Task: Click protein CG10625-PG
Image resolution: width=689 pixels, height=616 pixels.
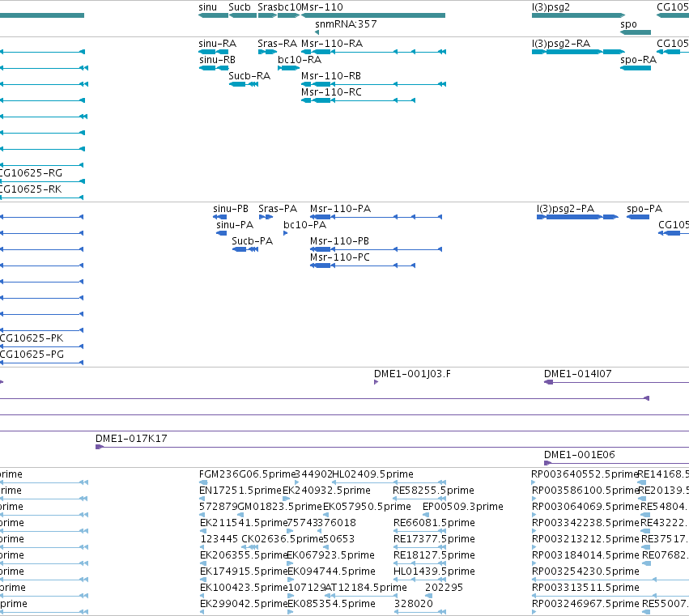Action: tap(32, 355)
